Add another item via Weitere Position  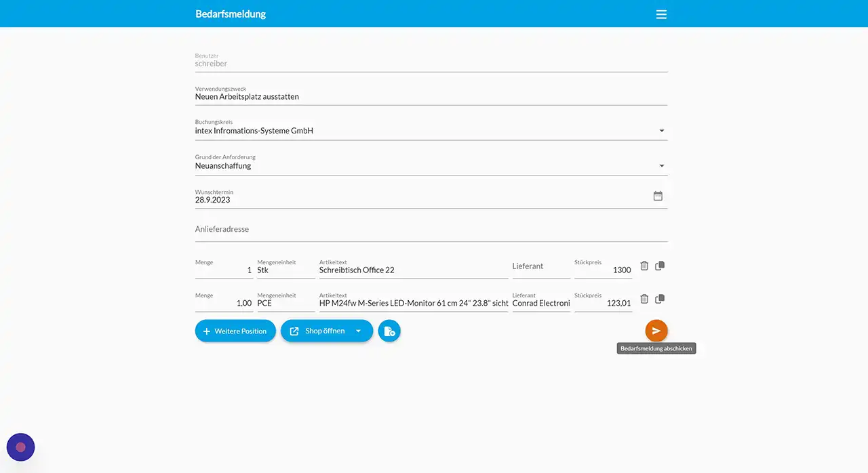point(235,331)
